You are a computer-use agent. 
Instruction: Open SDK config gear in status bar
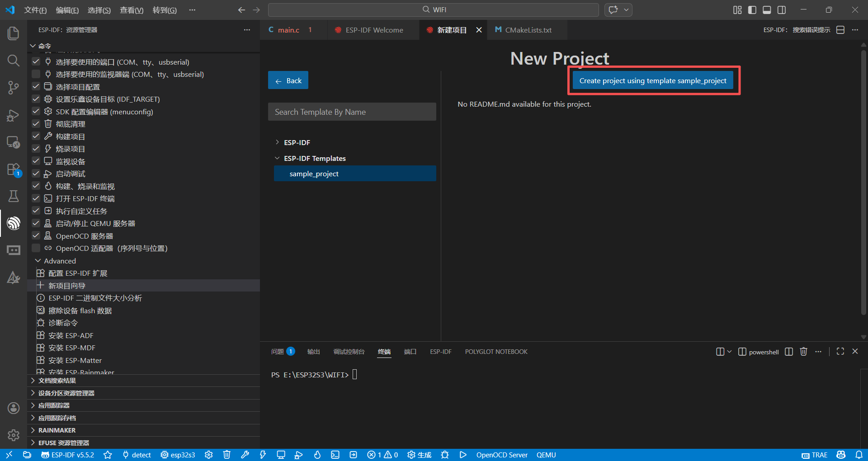pos(208,455)
